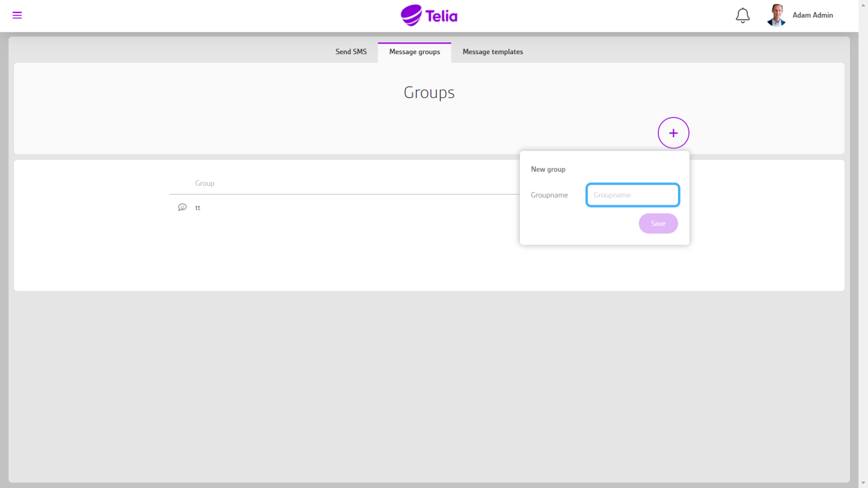Screen dimensions: 868x488
Task: Click the Groups page heading
Action: click(x=429, y=92)
